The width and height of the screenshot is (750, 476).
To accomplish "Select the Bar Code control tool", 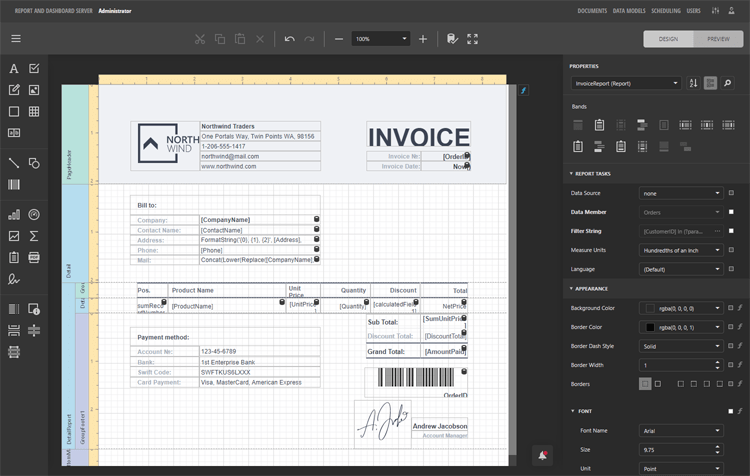I will [x=14, y=185].
